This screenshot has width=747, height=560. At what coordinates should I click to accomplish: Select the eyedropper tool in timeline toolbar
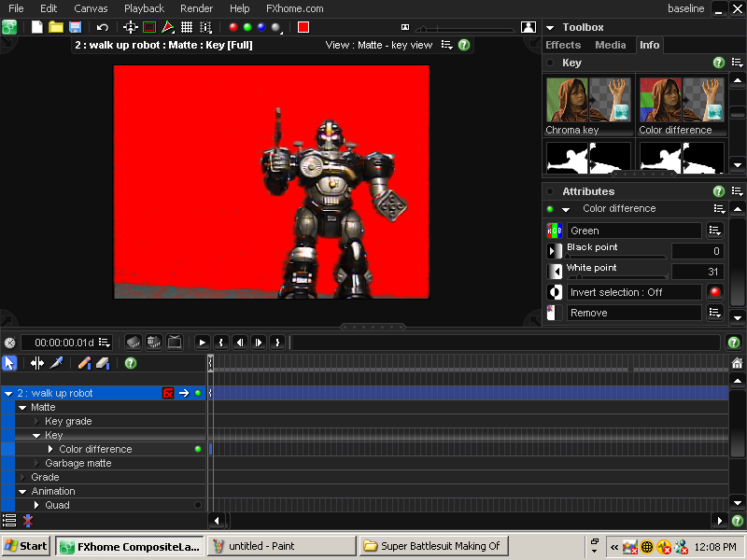(56, 363)
